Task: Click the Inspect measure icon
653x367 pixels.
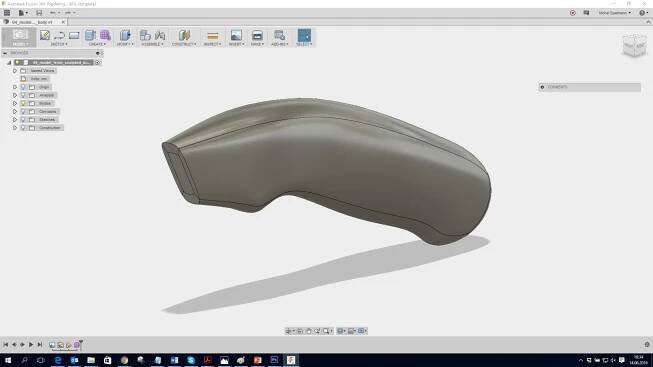Action: pos(212,36)
